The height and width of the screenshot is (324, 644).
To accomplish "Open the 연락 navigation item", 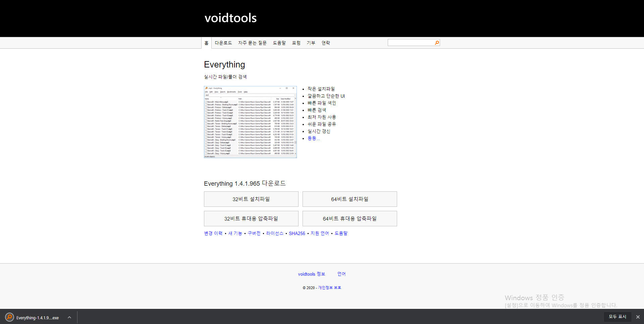I will click(x=326, y=43).
